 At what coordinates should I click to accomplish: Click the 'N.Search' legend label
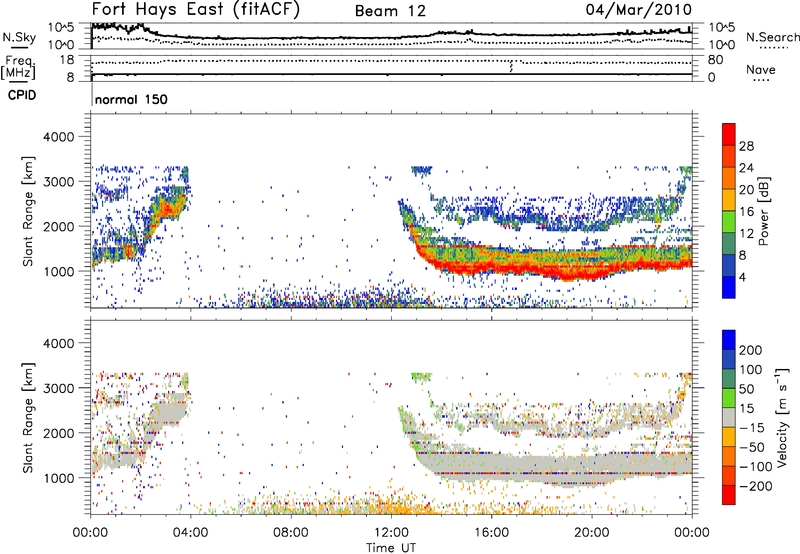click(x=772, y=37)
